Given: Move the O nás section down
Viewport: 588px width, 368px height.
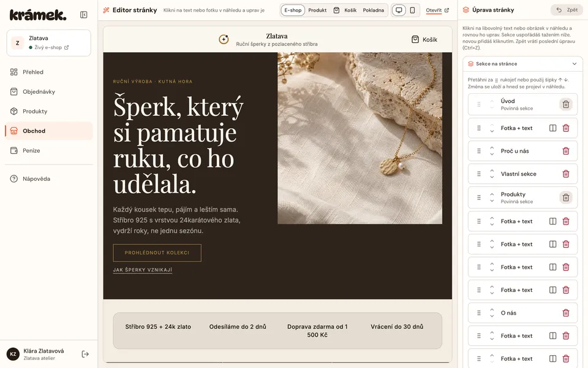Looking at the screenshot, I should tap(492, 316).
